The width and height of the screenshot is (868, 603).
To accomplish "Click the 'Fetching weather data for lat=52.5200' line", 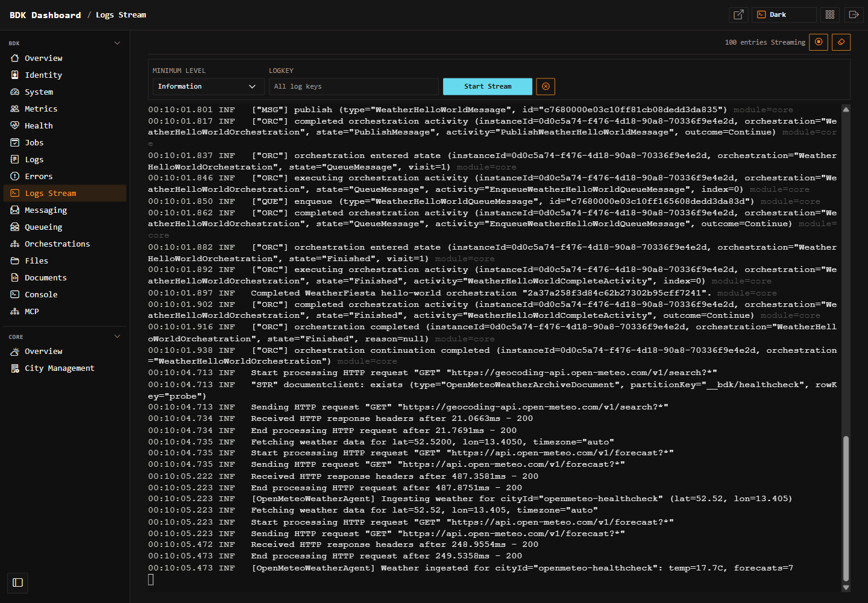I will pos(381,442).
